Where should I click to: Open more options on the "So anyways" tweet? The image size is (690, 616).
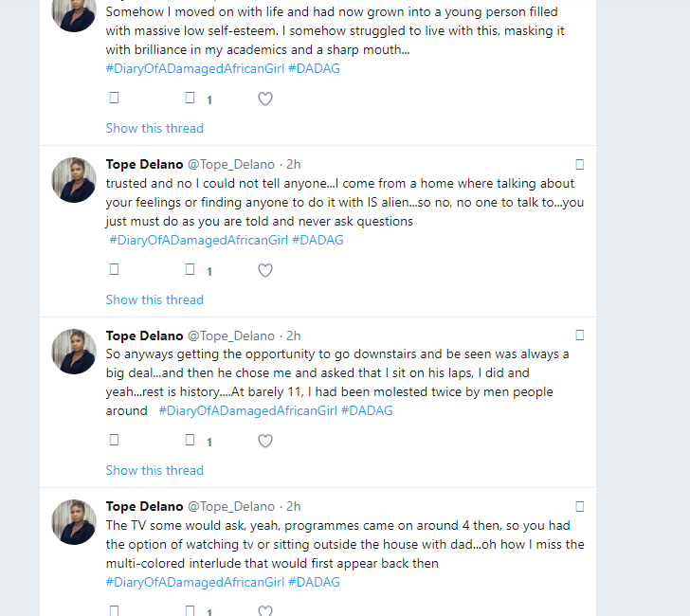[x=580, y=335]
